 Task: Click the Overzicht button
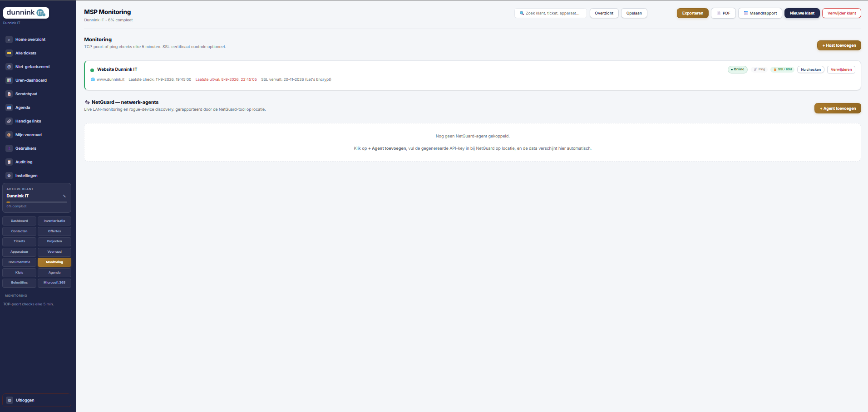coord(604,13)
